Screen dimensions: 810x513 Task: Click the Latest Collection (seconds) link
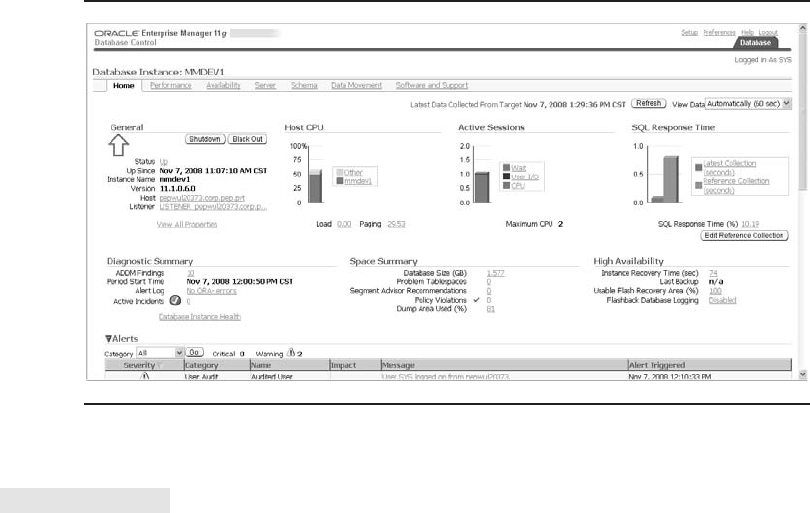coord(729,168)
